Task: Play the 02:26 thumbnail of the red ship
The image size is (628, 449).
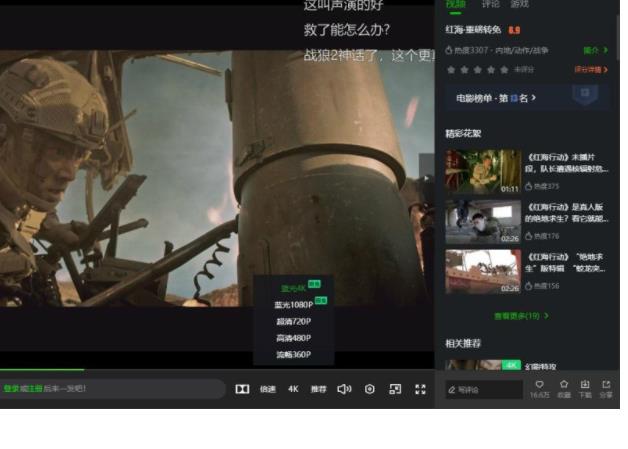Action: (483, 271)
